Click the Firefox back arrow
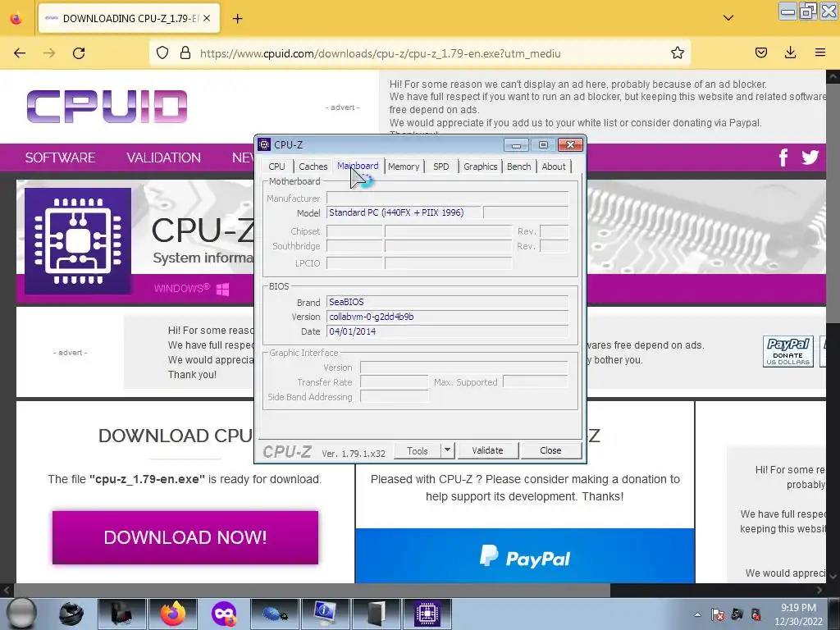 (x=20, y=53)
